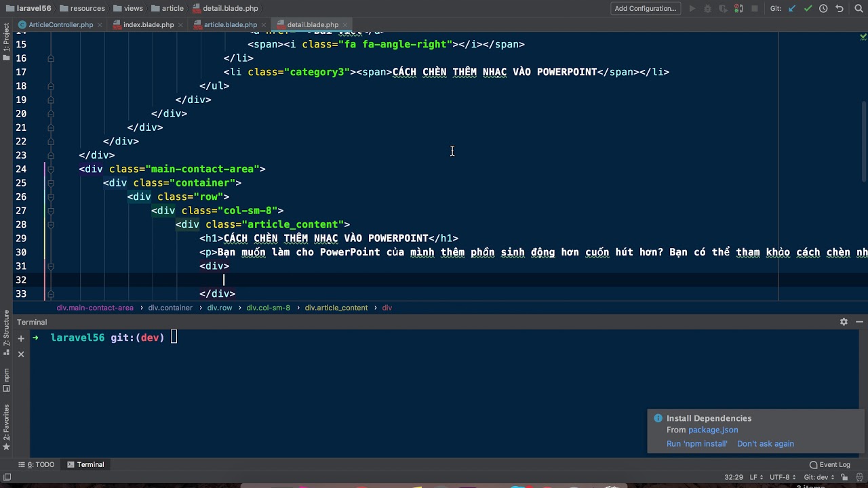
Task: Open the LF line separator selector
Action: pos(756,477)
